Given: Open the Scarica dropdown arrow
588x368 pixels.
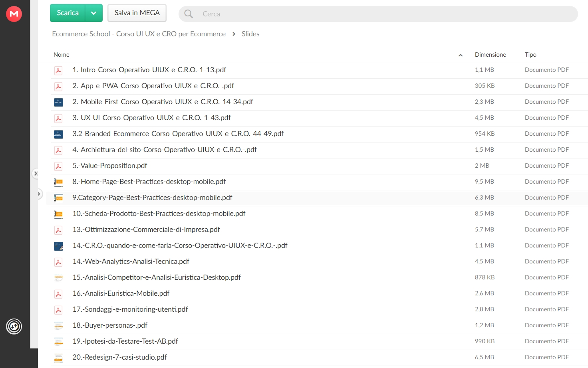Looking at the screenshot, I should pyautogui.click(x=94, y=13).
